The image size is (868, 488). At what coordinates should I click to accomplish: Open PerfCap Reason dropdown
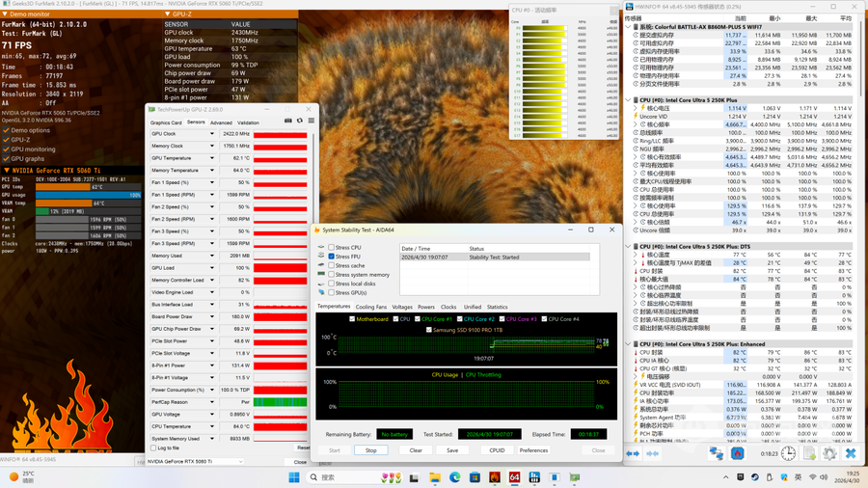click(211, 402)
